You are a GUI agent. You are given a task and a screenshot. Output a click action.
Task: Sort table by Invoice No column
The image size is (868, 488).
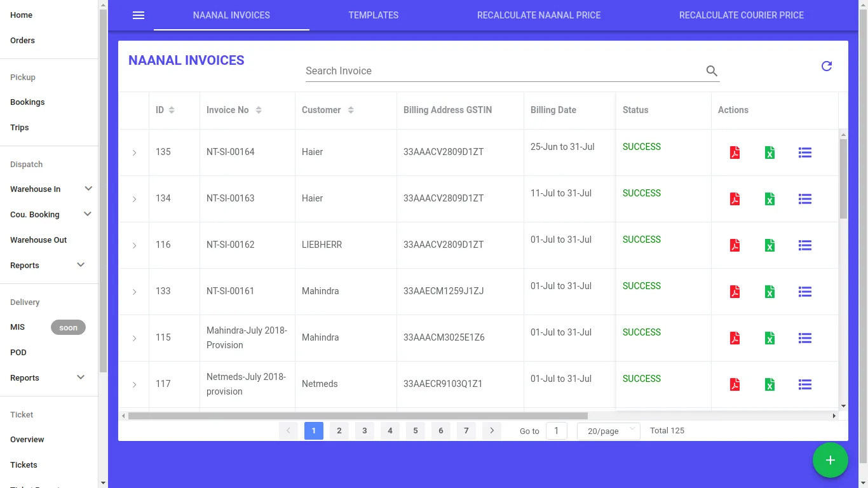[259, 110]
